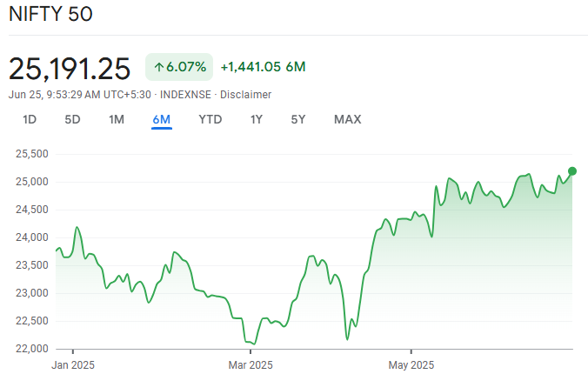Click the Mar 2025 axis label
The height and width of the screenshot is (374, 588).
point(251,364)
